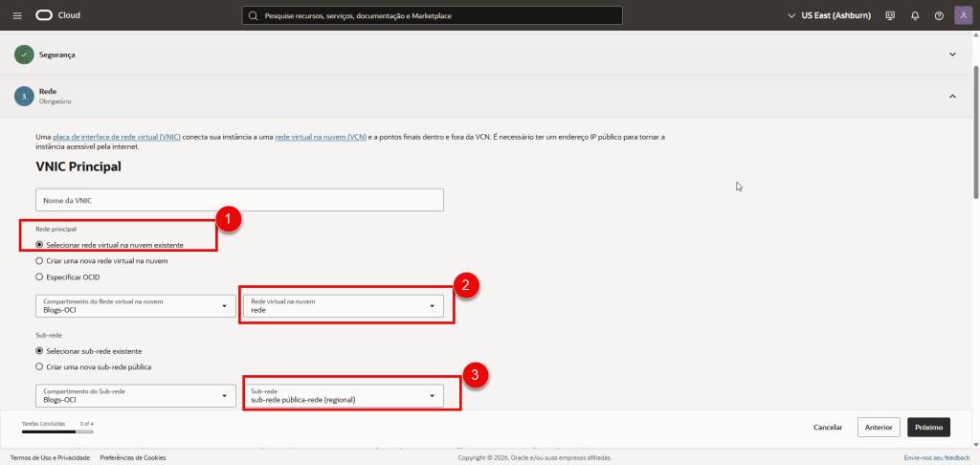Select 'Criar uma nova rede virtual na nuvem'
This screenshot has height=465, width=980.
[39, 260]
